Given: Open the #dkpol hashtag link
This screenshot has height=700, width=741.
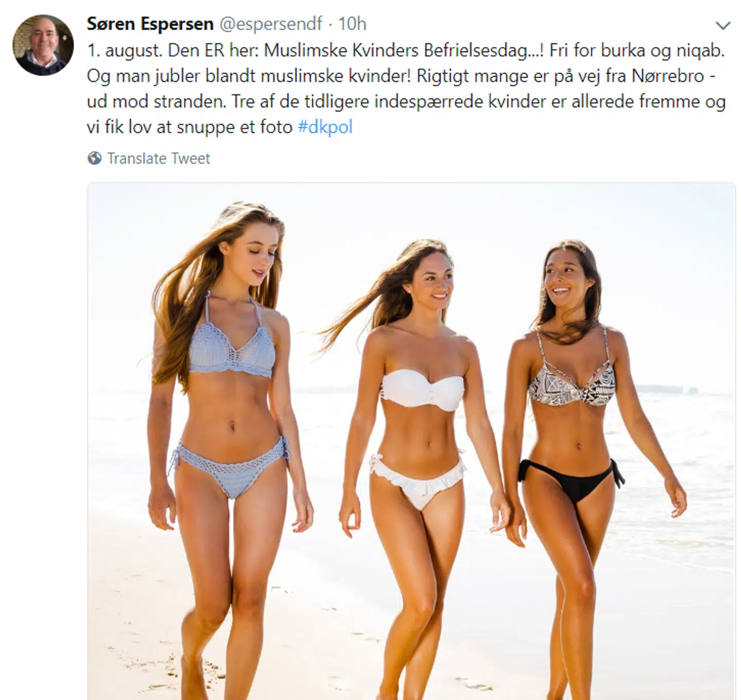Looking at the screenshot, I should 325,127.
